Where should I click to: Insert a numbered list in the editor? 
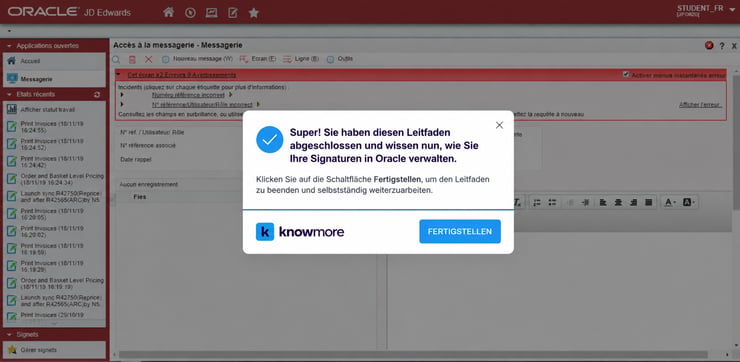coord(537,202)
